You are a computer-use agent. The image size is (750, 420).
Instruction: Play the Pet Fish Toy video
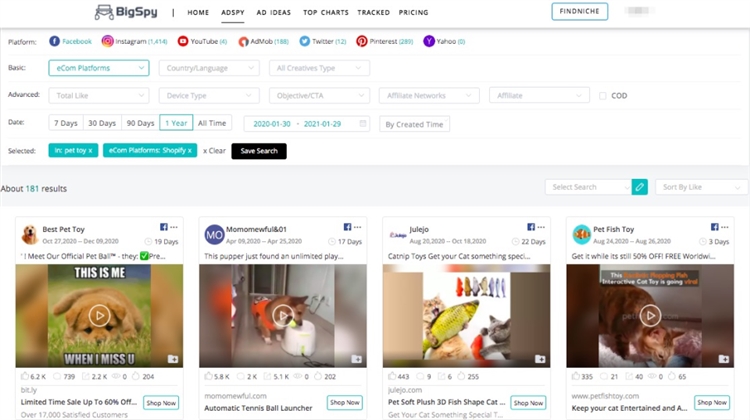coord(651,316)
